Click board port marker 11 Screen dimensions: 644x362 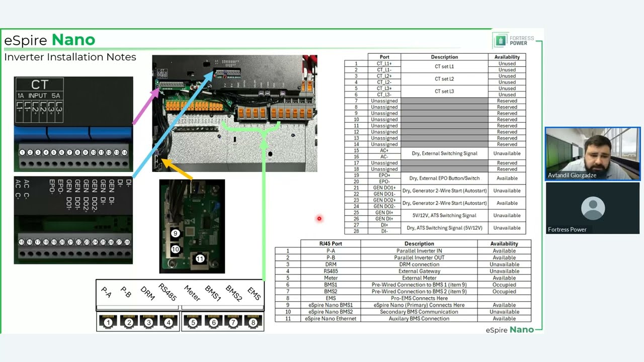point(200,258)
